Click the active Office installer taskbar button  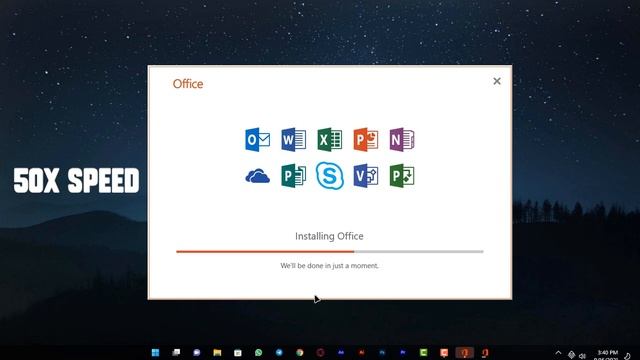464,353
